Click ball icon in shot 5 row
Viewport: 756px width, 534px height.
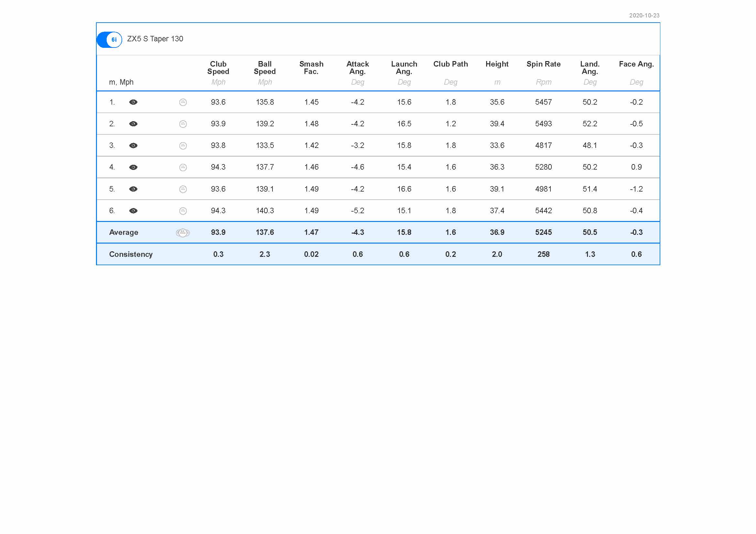coord(183,189)
